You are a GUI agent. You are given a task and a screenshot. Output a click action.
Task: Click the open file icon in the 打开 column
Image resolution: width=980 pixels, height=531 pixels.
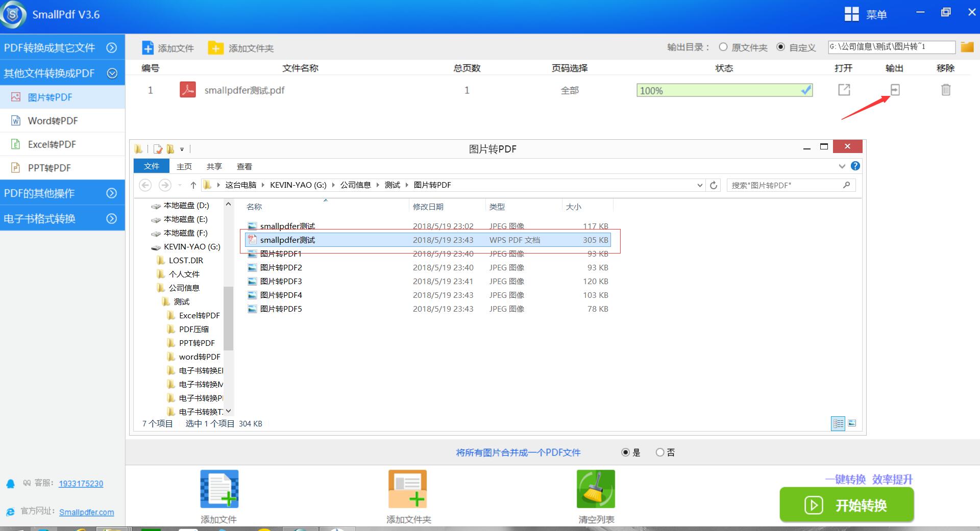coord(844,90)
